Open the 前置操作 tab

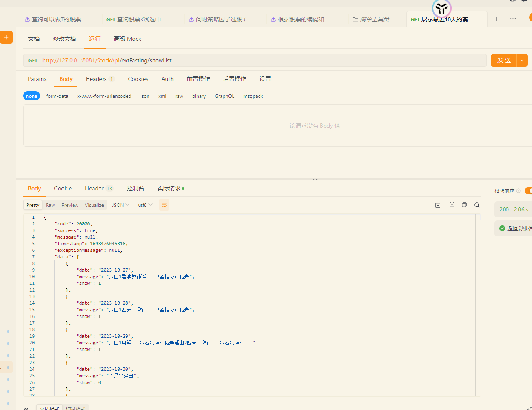point(198,79)
